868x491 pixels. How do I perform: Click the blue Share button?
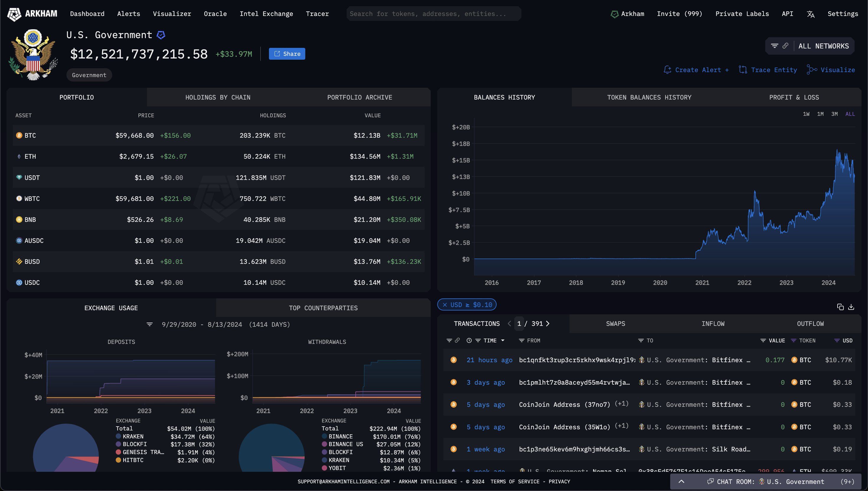pos(287,54)
